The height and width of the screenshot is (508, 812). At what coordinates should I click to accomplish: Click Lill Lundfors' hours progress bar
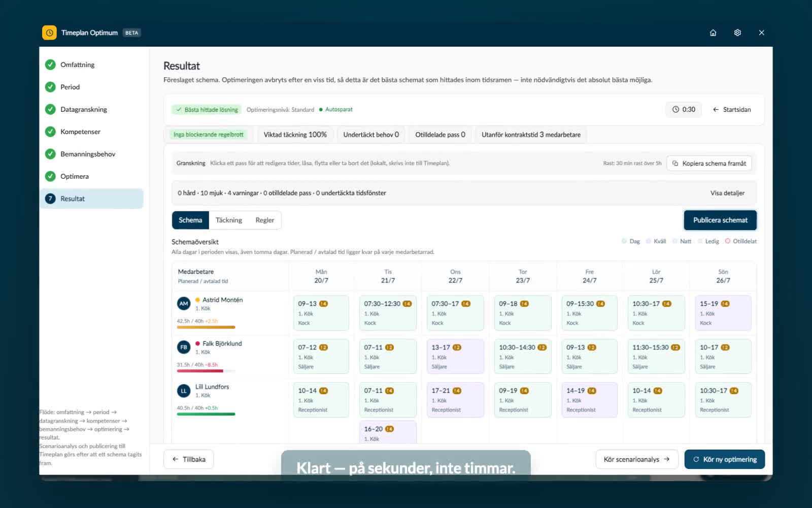click(206, 414)
